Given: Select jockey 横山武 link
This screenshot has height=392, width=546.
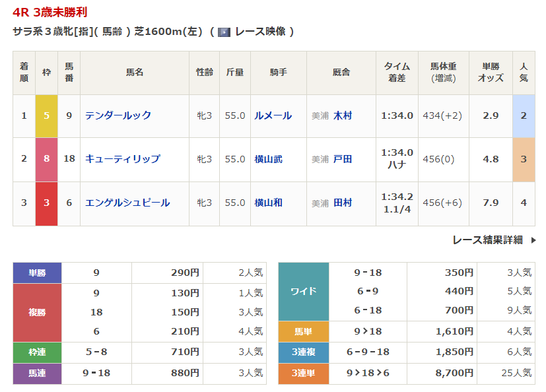Looking at the screenshot, I should [268, 159].
